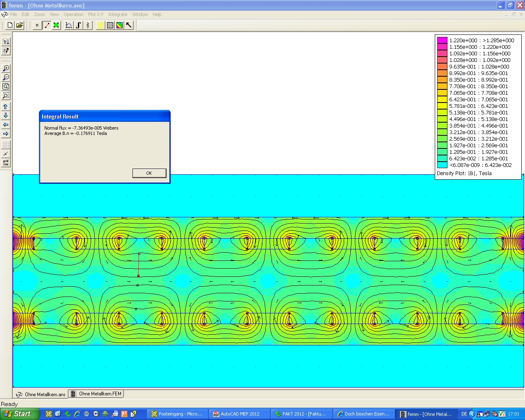Toggle the snap to grid button
Image resolution: width=525 pixels, height=420 pixels.
coord(6,154)
